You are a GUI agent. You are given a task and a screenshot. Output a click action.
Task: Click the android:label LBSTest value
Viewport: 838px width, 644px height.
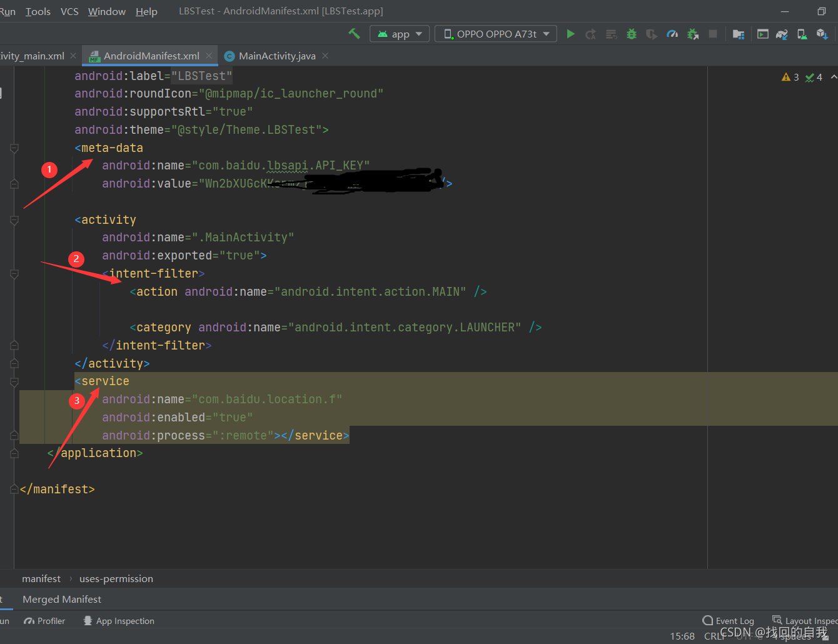pos(201,76)
